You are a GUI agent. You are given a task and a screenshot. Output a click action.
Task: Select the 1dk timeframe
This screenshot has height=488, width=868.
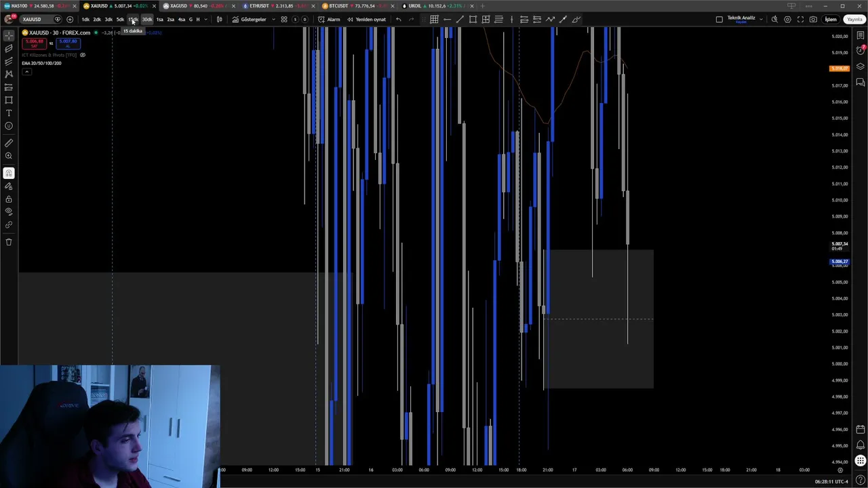point(85,20)
